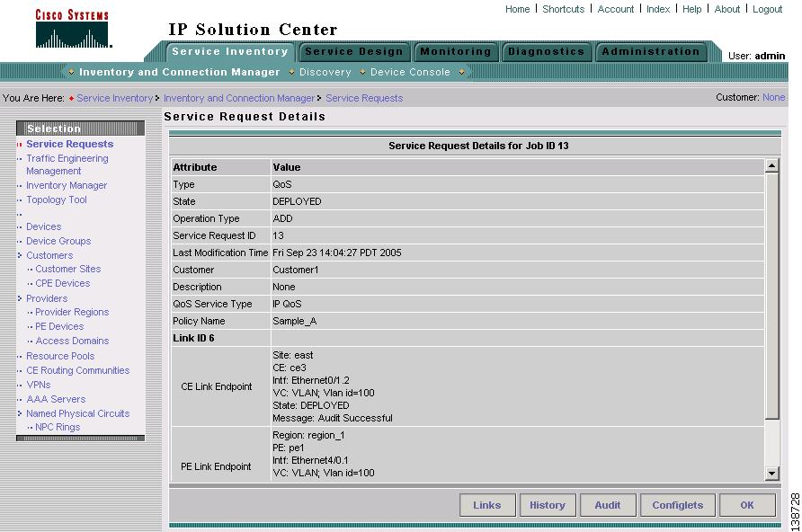This screenshot has height=532, width=802.
Task: Open VPNs in sidebar
Action: pyautogui.click(x=39, y=385)
